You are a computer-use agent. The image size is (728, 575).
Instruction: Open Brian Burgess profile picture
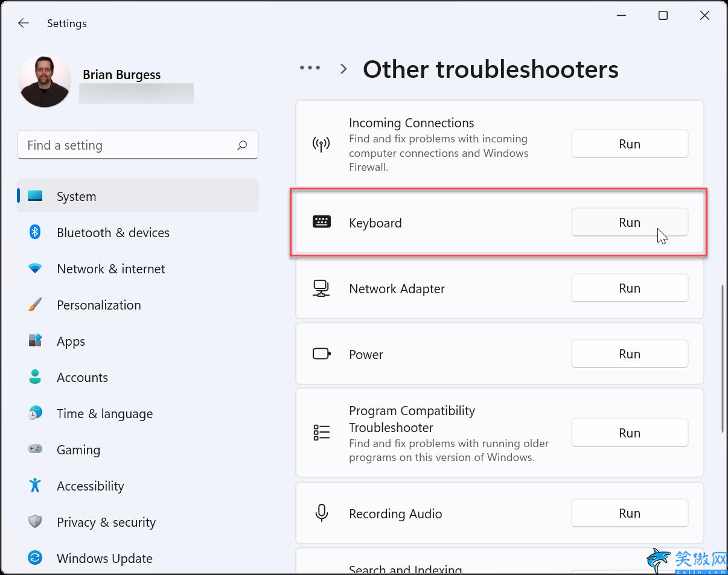click(45, 81)
